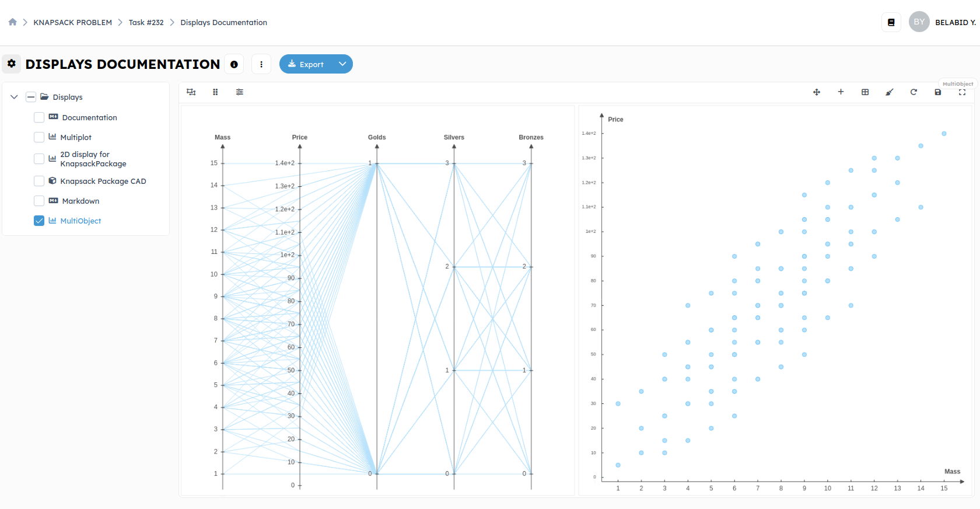Activate the pan move arrows tool
Screen dimensions: 980x509
pos(817,92)
